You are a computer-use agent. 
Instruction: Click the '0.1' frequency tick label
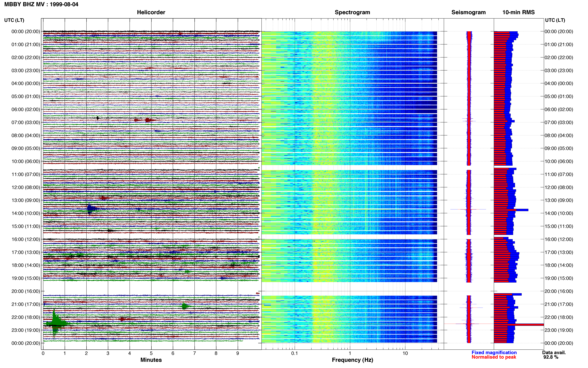pyautogui.click(x=295, y=353)
